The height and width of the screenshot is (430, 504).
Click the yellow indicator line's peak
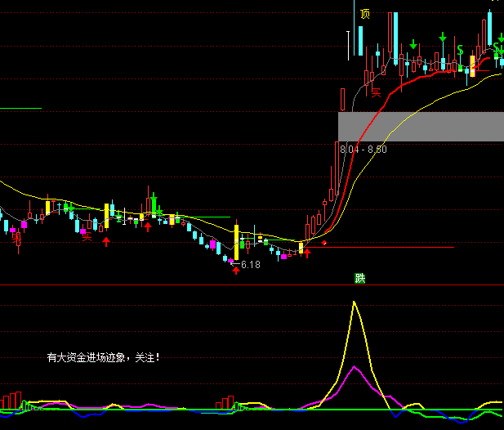355,302
